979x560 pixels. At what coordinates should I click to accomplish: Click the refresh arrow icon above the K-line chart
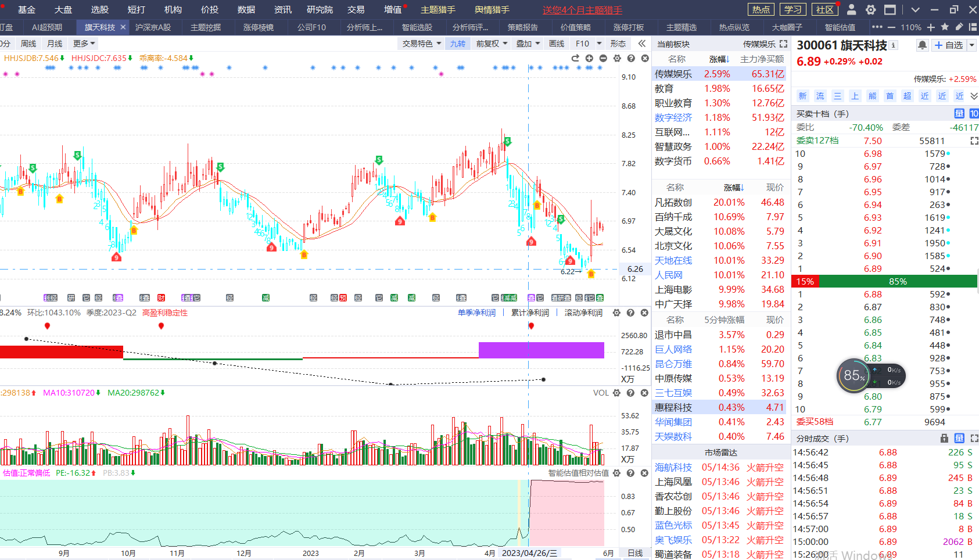tap(575, 58)
